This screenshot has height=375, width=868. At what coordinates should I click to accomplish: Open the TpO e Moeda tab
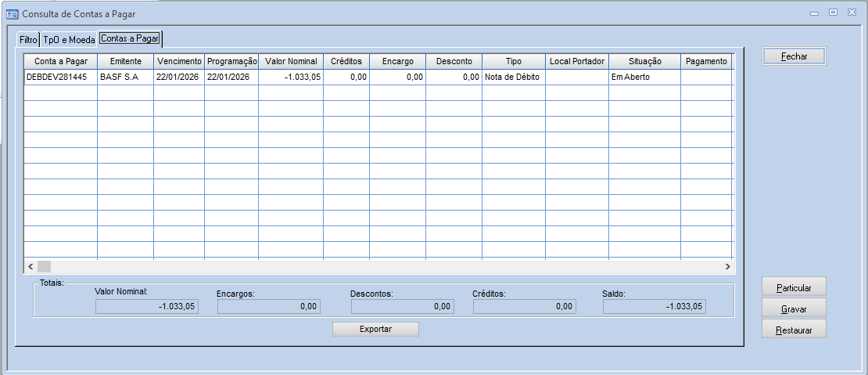point(69,39)
